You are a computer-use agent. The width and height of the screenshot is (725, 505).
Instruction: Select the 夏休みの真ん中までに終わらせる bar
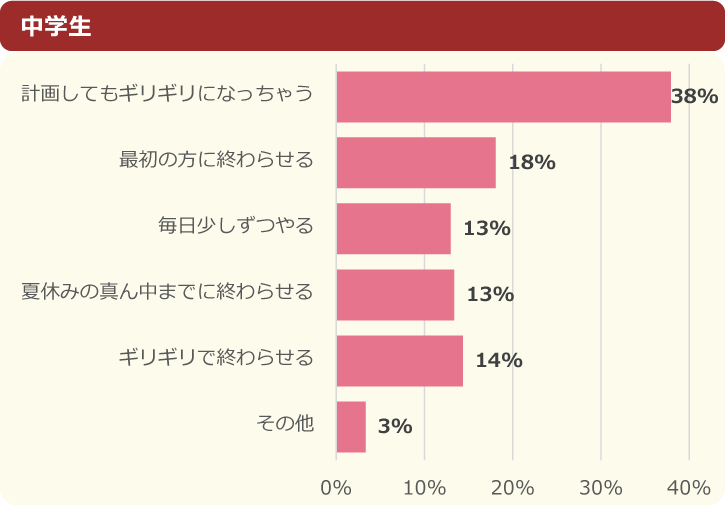(395, 295)
